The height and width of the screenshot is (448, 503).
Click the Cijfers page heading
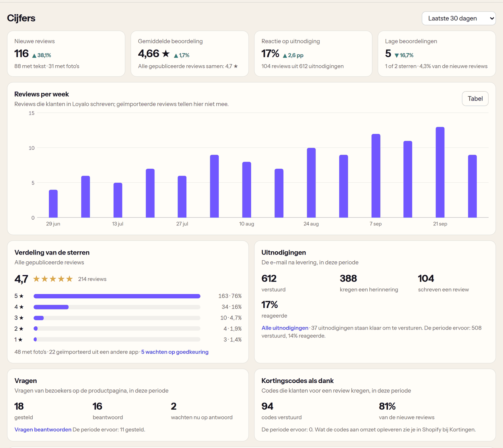coord(21,18)
